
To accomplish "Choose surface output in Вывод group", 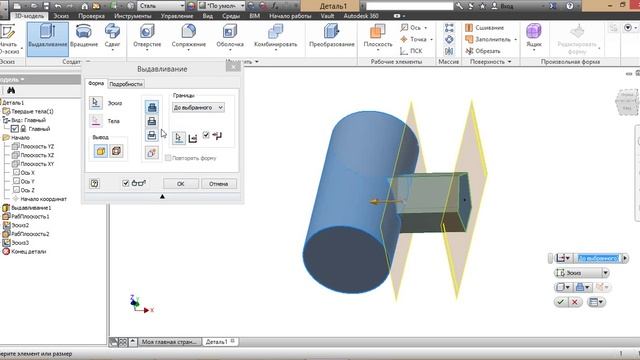I will tap(116, 151).
